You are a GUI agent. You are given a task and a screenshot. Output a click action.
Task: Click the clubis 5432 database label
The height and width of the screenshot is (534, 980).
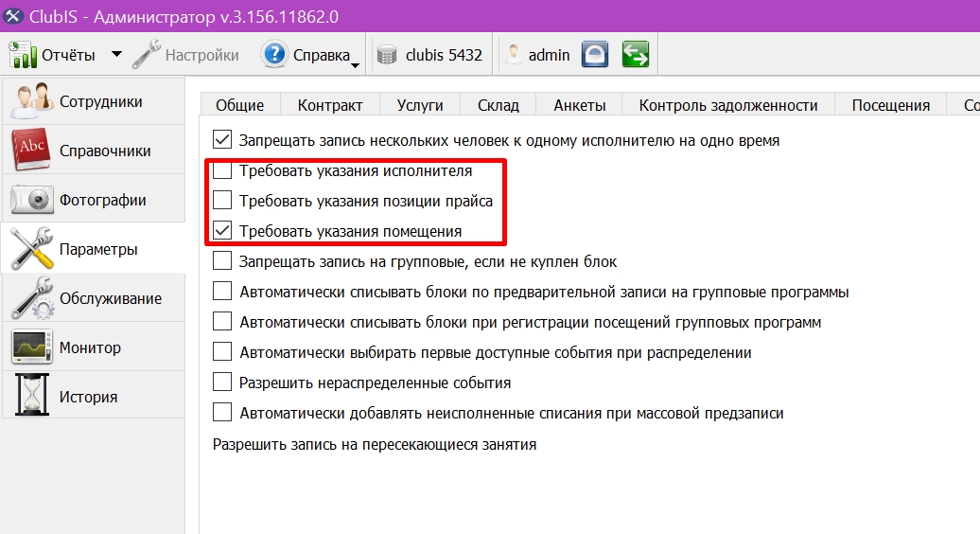pyautogui.click(x=444, y=55)
